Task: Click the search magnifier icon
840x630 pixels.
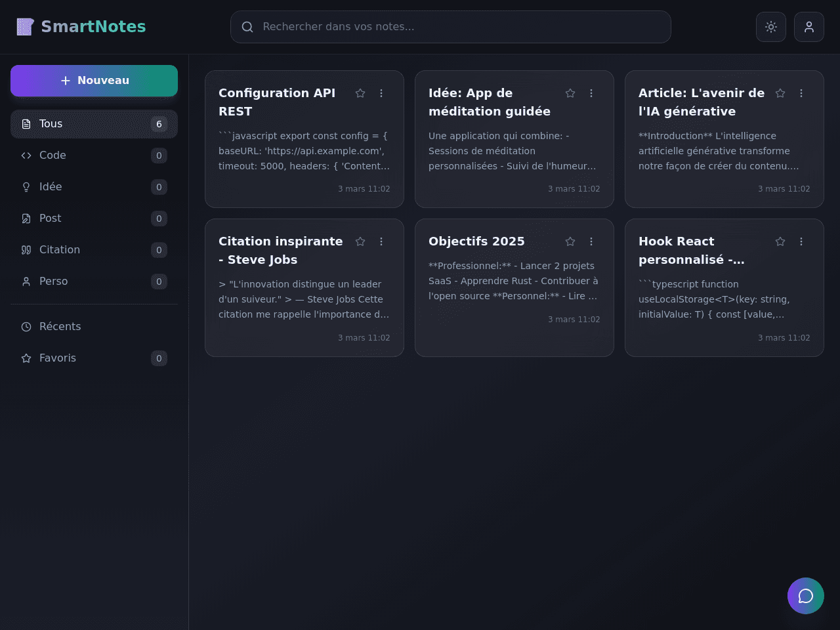Action: coord(247,27)
